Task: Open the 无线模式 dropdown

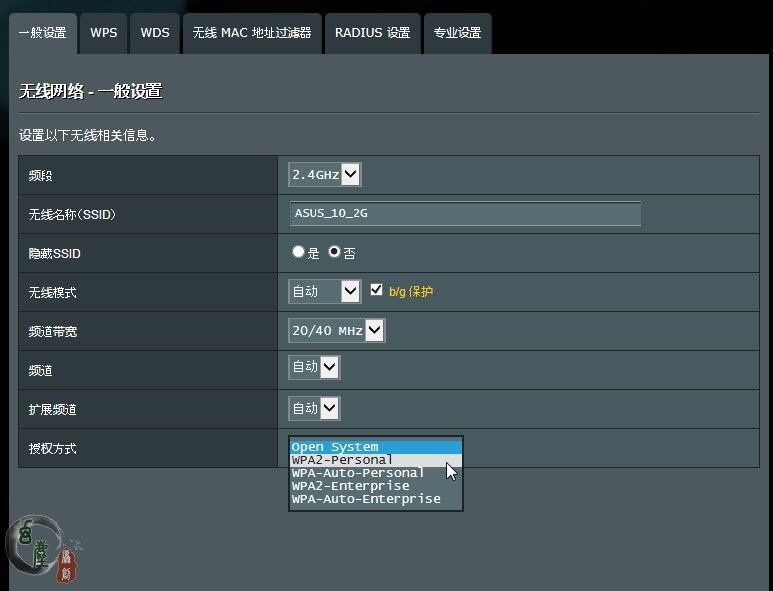Action: pyautogui.click(x=324, y=291)
